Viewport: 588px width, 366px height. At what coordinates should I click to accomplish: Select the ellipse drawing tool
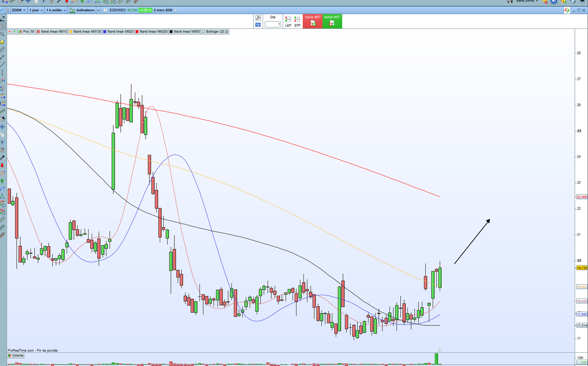[x=3, y=173]
